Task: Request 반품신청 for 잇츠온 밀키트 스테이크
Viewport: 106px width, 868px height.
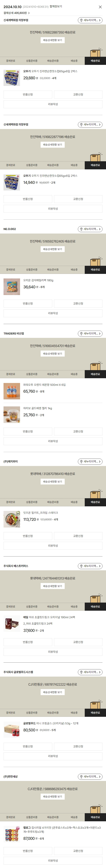Action: [x=28, y=536]
